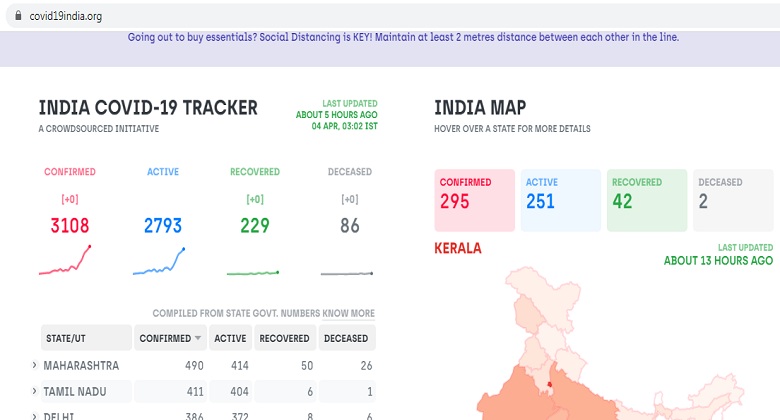Image resolution: width=780 pixels, height=420 pixels.
Task: Click the social distancing banner message
Action: click(403, 37)
